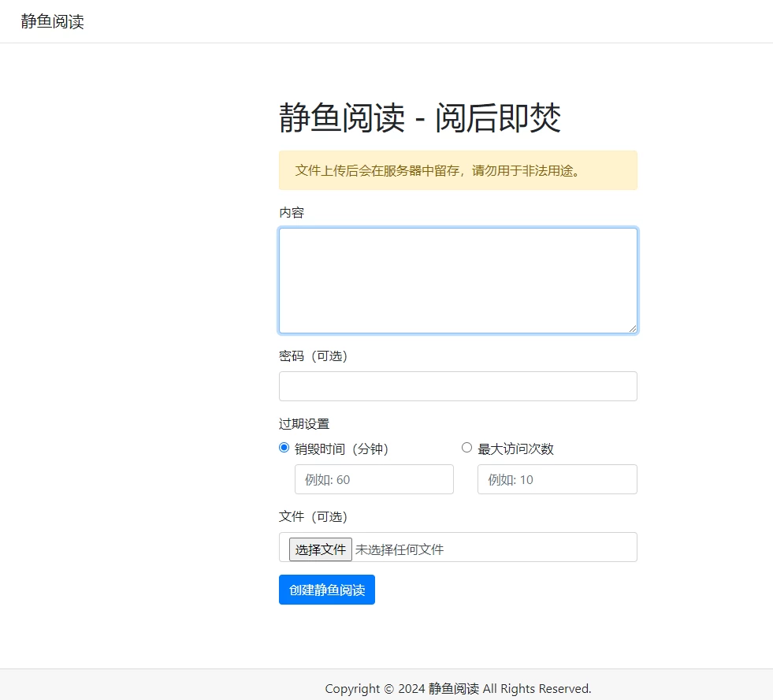Focus the optional password input field

pos(457,386)
